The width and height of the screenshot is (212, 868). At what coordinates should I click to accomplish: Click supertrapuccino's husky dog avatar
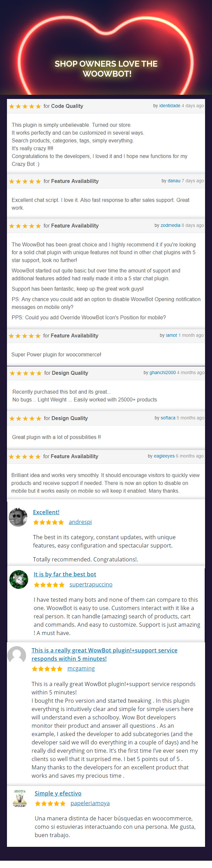[x=19, y=579]
